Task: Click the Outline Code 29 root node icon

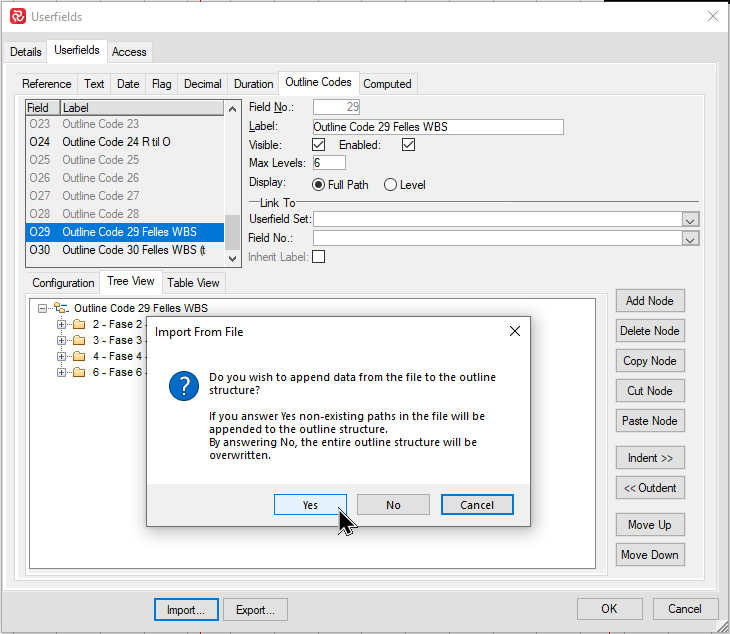Action: coord(61,309)
